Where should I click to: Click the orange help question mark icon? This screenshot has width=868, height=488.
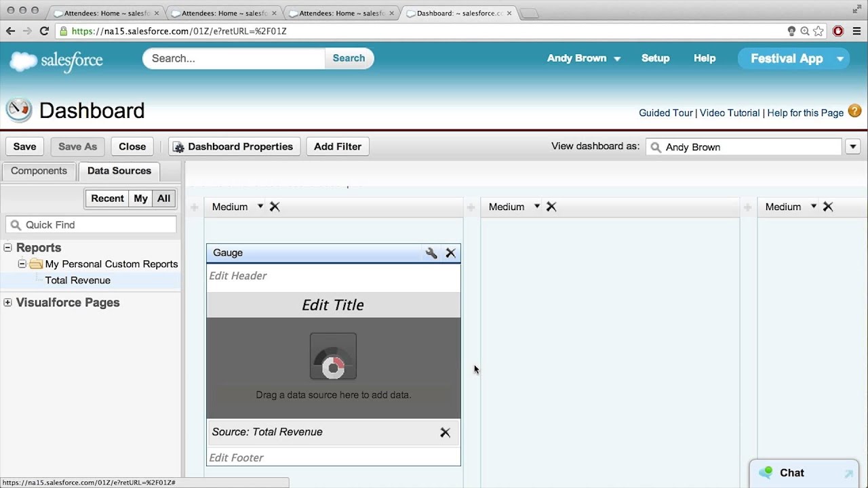click(x=854, y=111)
